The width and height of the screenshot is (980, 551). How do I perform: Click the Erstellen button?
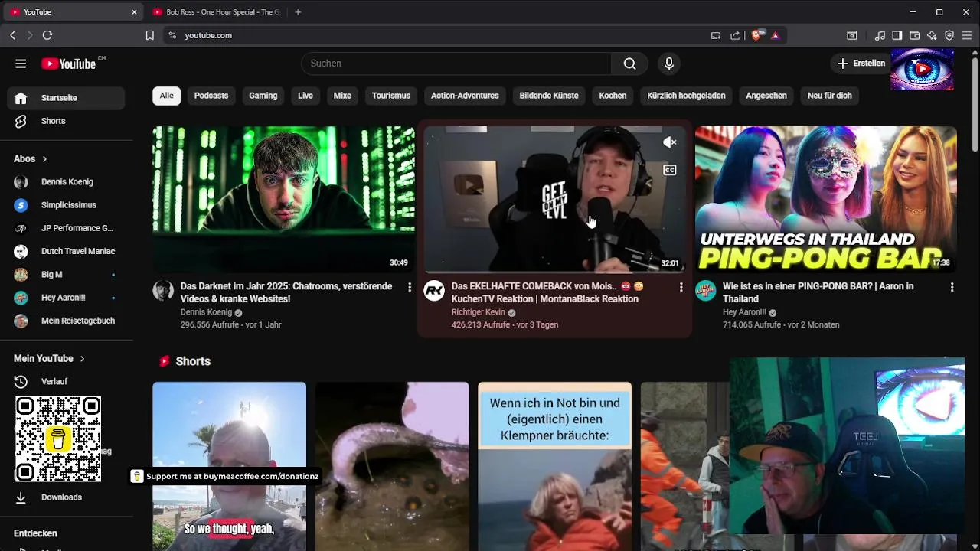pyautogui.click(x=861, y=64)
